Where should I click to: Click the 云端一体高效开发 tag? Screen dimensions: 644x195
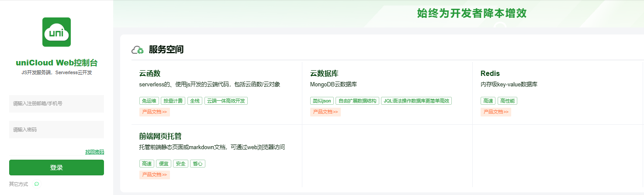226,101
